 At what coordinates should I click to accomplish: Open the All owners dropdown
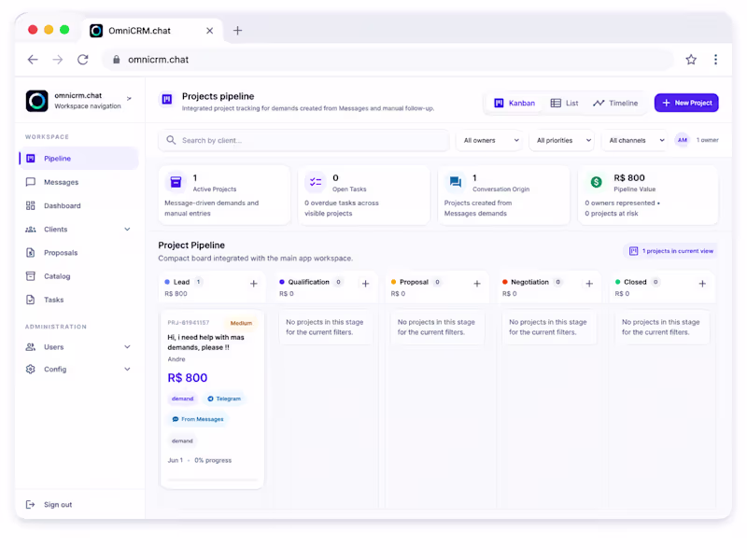coord(490,141)
